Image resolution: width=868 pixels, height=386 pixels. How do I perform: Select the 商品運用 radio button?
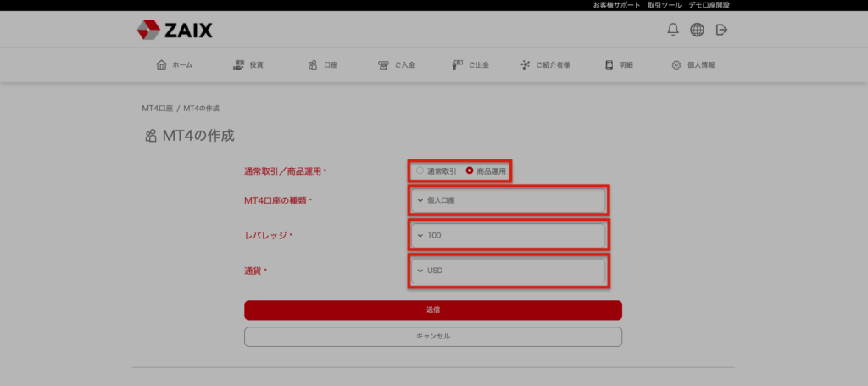pyautogui.click(x=470, y=171)
